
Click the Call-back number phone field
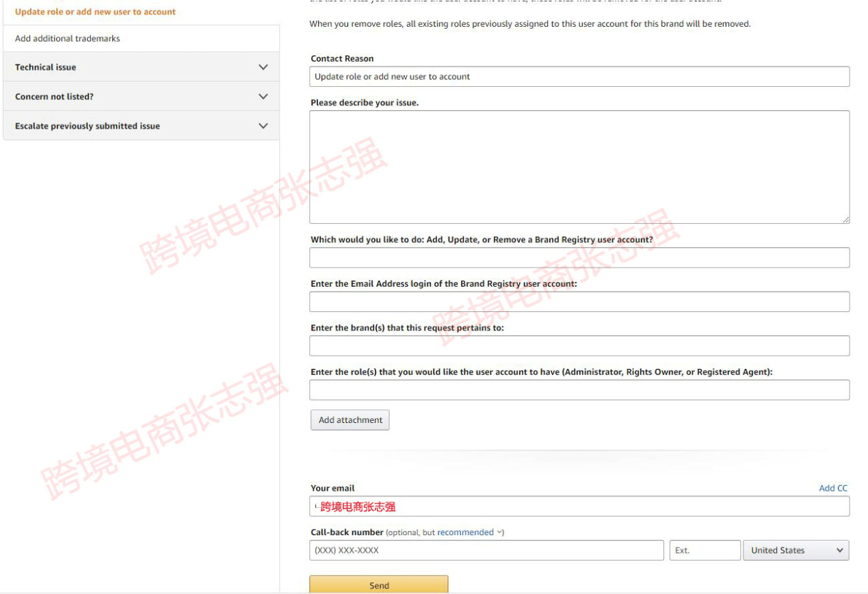pyautogui.click(x=486, y=550)
